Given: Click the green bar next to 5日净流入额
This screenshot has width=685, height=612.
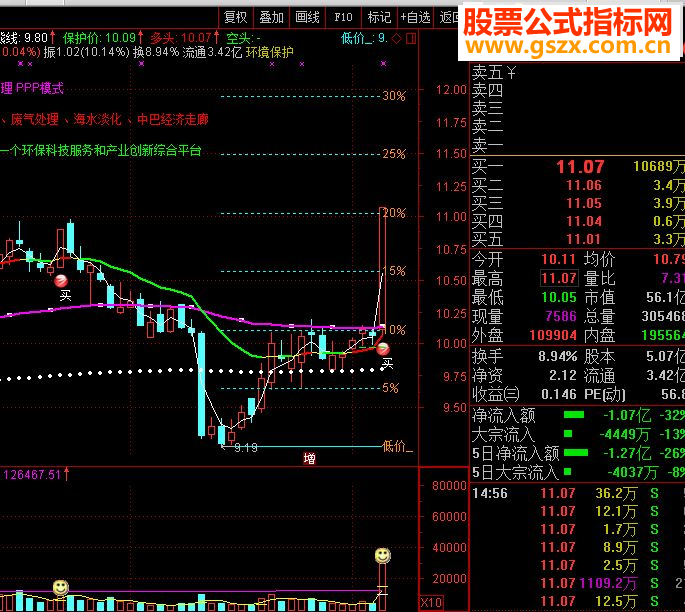Looking at the screenshot, I should point(576,453).
